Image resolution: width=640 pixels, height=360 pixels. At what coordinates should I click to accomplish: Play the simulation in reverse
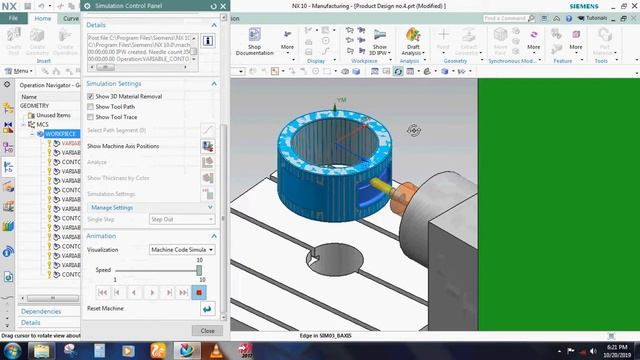(x=134, y=292)
